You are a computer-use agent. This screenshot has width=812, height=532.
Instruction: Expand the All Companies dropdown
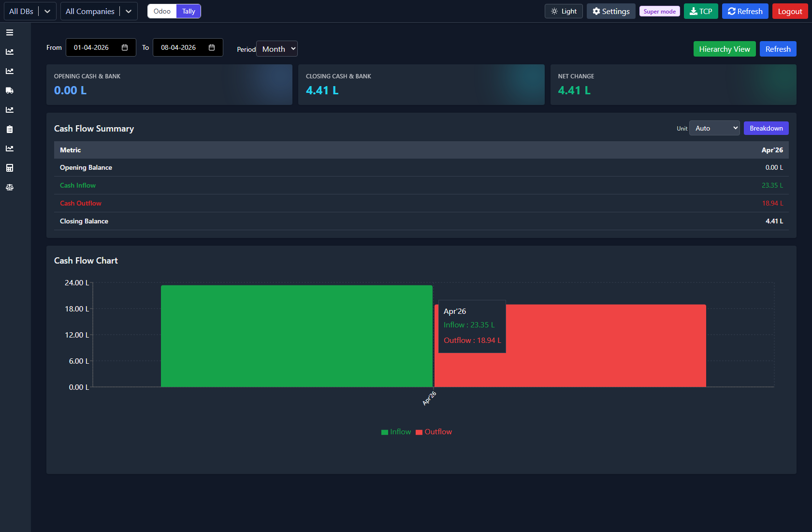tap(99, 11)
